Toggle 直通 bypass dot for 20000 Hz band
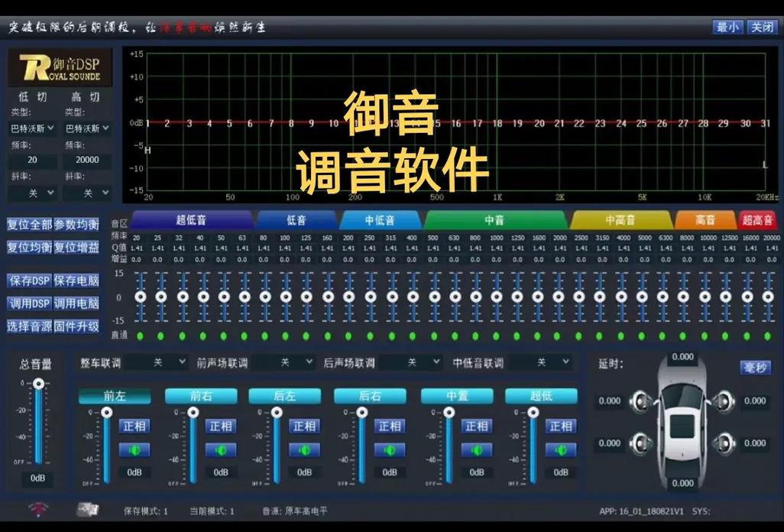784x532 pixels. click(767, 336)
